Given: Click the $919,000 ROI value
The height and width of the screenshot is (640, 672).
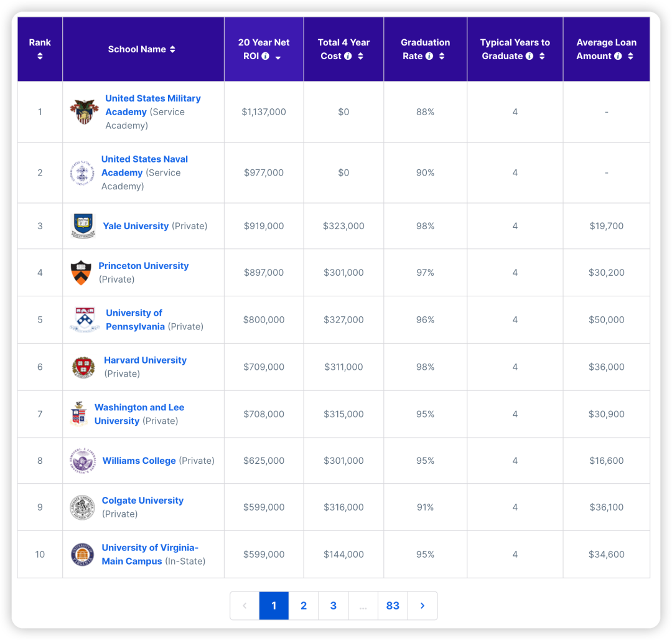Looking at the screenshot, I should point(264,226).
